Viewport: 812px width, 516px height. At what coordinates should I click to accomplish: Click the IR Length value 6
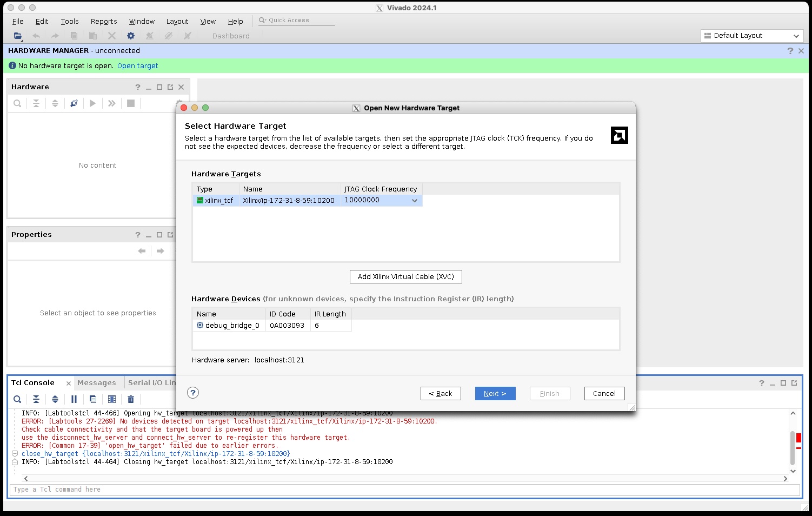tap(331, 326)
